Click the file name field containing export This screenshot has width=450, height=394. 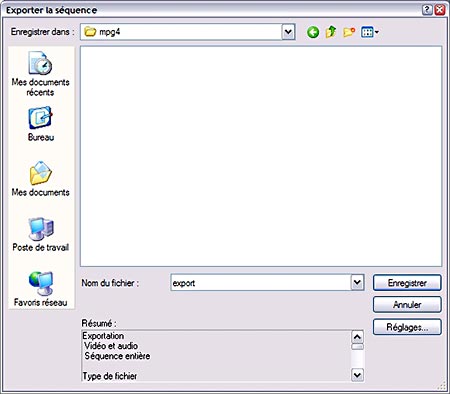[x=260, y=283]
